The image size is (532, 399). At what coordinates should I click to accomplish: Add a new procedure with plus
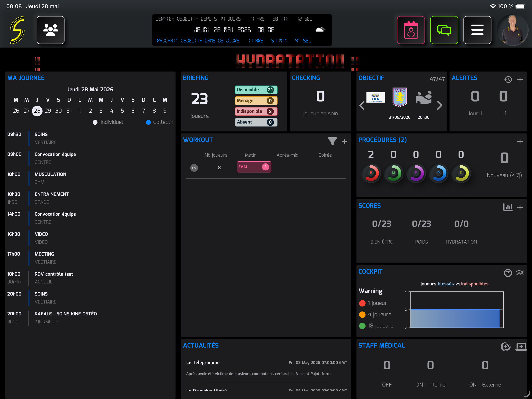[x=520, y=141]
